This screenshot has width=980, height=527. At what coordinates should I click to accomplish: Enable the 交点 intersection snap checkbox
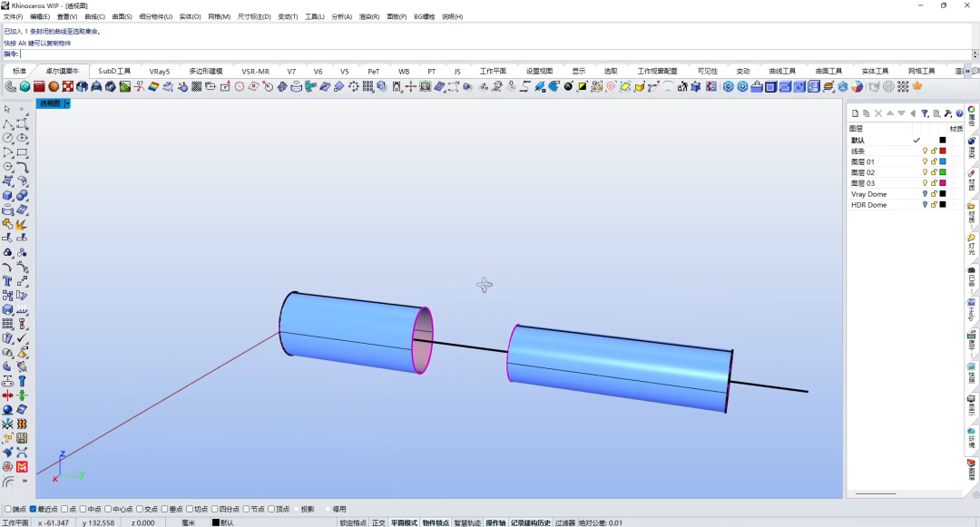140,509
